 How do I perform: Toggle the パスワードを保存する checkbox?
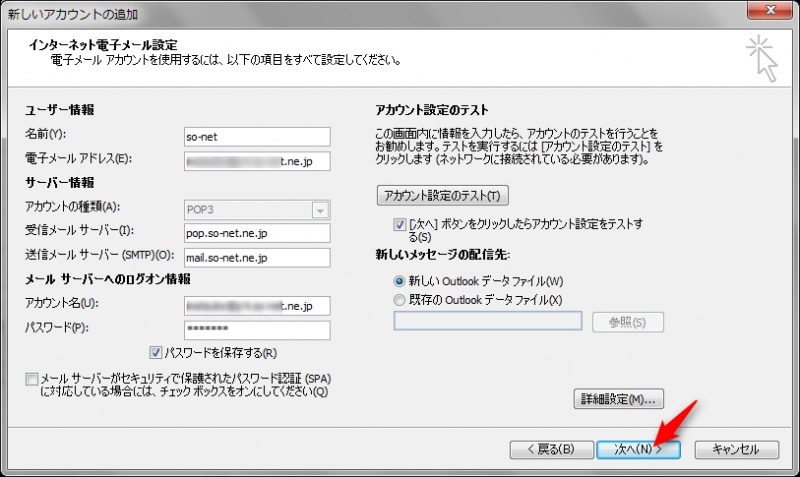pyautogui.click(x=156, y=353)
